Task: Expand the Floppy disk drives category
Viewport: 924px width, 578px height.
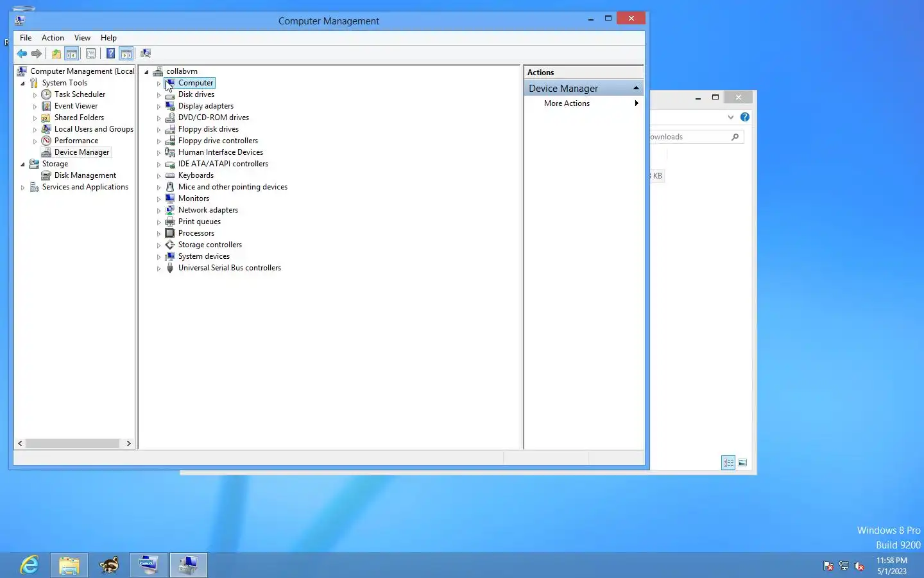Action: coord(159,130)
